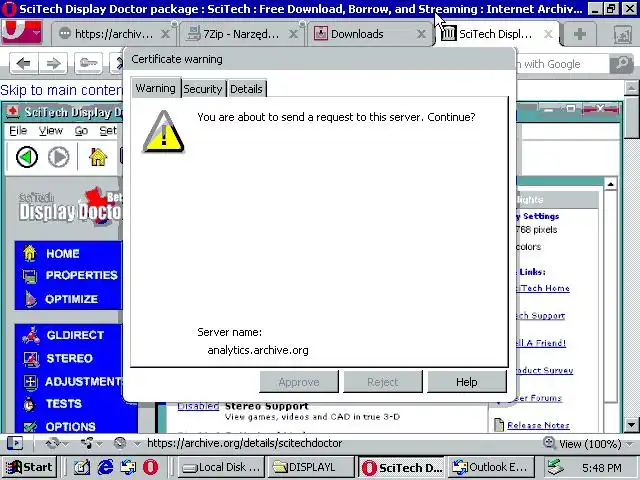Switch to DISPLAYL folder taskbar button
The image size is (640, 480).
click(x=310, y=467)
